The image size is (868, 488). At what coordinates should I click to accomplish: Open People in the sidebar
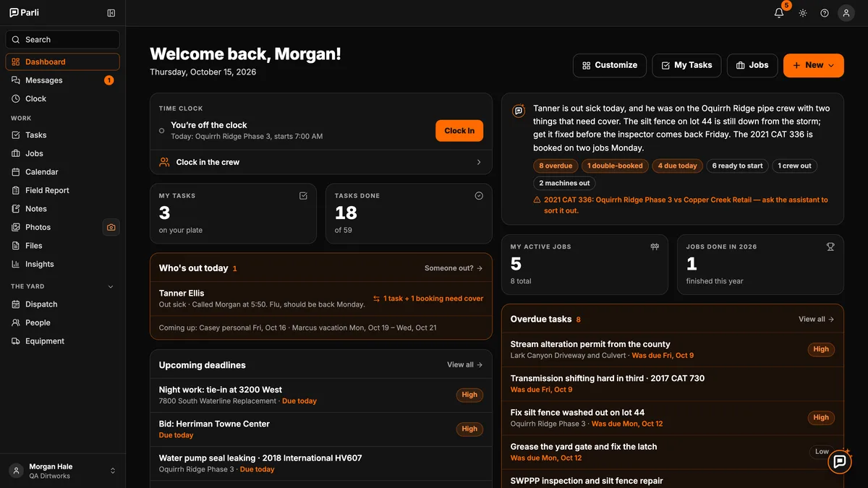[x=63, y=323]
